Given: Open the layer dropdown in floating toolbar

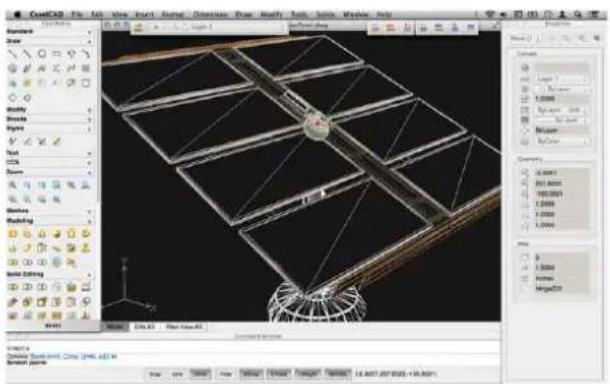Looking at the screenshot, I should (x=237, y=27).
